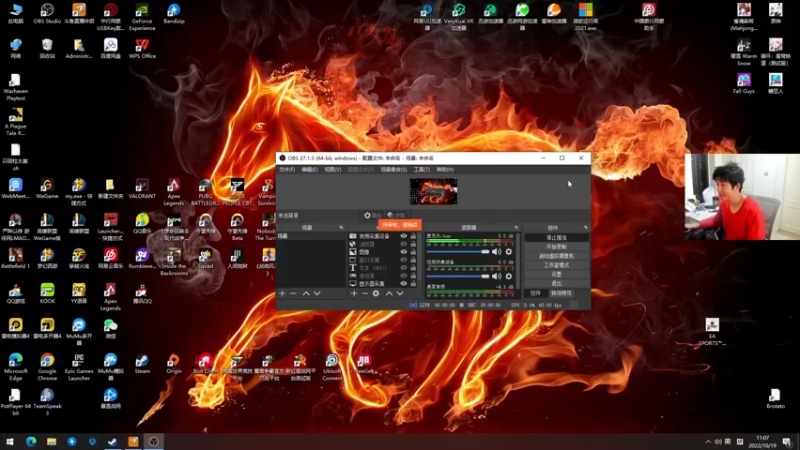Image resolution: width=800 pixels, height=450 pixels.
Task: Move the source up with the sources up arrow
Action: 389,293
